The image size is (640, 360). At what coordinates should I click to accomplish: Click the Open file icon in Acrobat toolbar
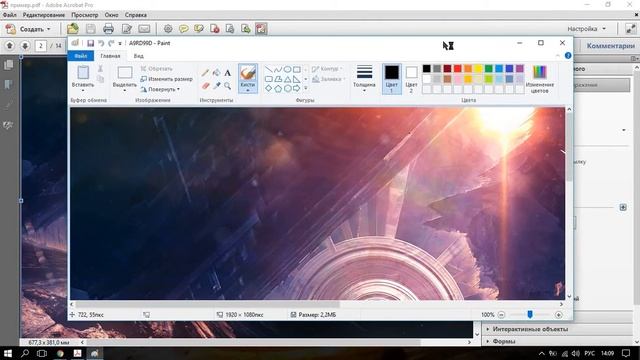click(73, 29)
